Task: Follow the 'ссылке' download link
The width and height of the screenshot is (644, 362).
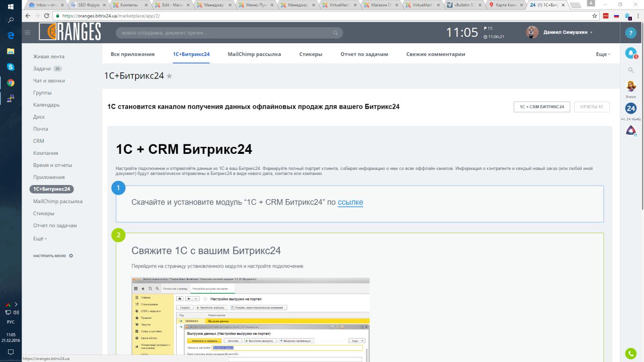Action: [x=350, y=202]
